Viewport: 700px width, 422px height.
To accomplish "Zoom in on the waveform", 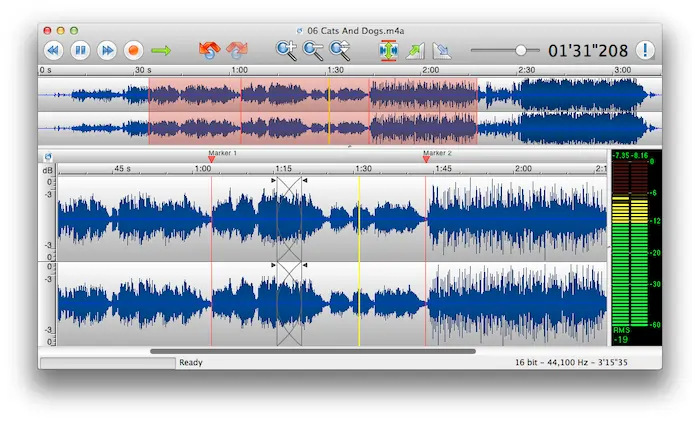I will point(287,49).
